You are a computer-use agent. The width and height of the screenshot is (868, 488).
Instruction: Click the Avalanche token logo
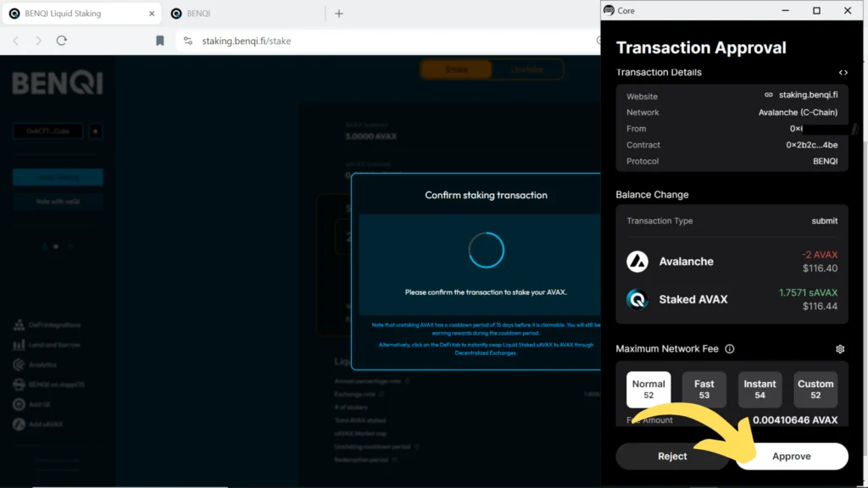tap(637, 262)
